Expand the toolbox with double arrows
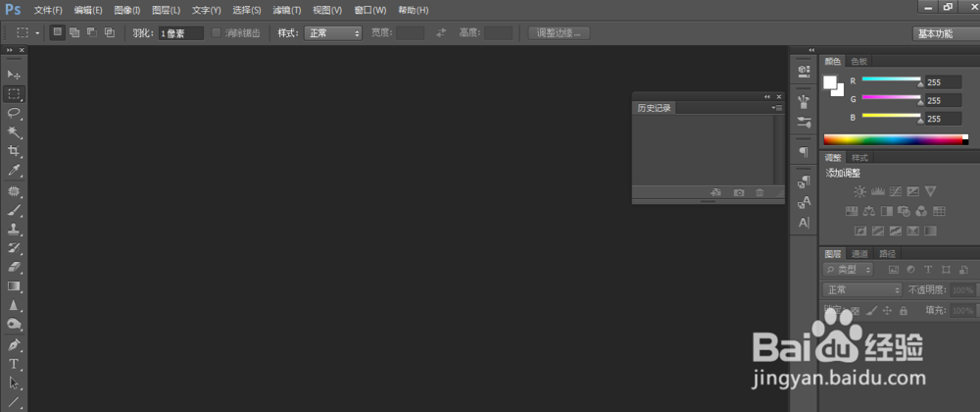Viewport: 980px width, 412px height. (10, 50)
